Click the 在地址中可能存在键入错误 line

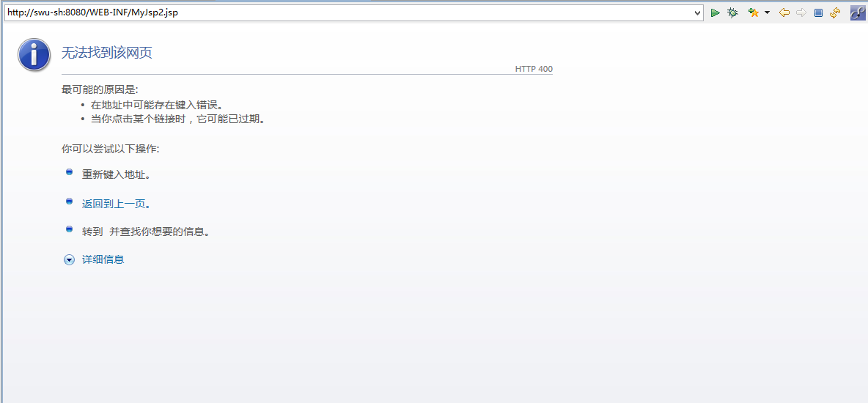(157, 105)
